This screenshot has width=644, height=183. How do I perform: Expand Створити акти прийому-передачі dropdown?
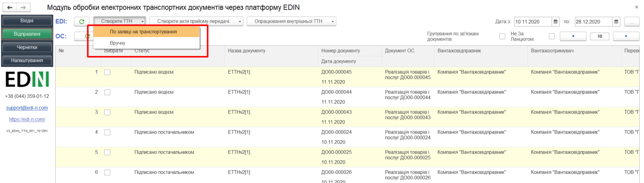coord(196,21)
